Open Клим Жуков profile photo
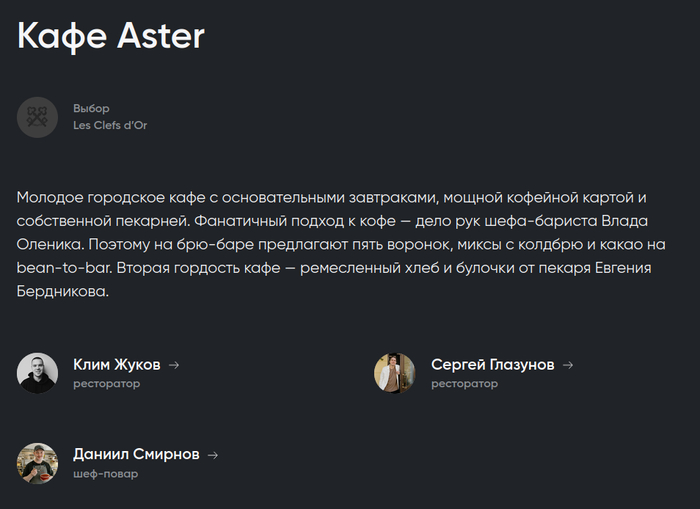Image resolution: width=700 pixels, height=509 pixels. (x=38, y=373)
